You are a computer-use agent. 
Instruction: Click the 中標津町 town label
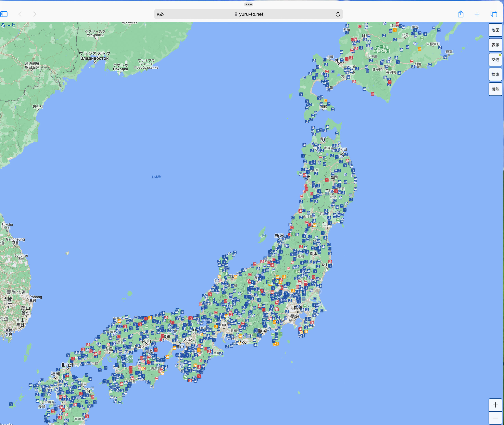tap(433, 44)
